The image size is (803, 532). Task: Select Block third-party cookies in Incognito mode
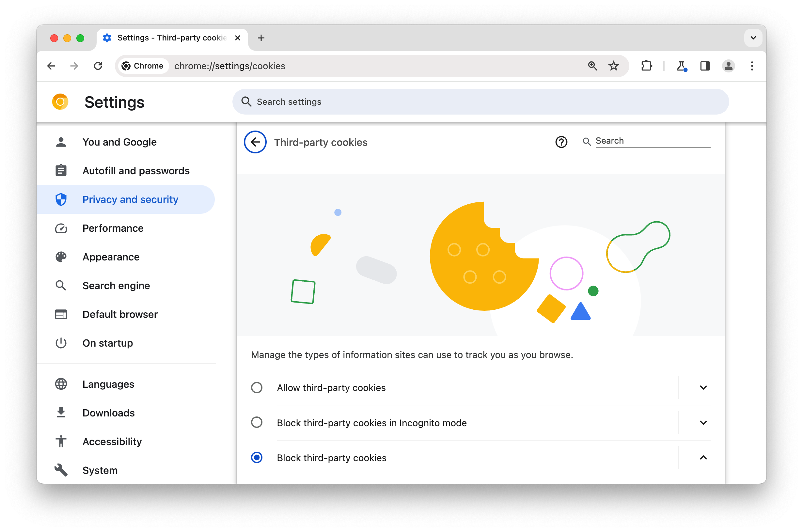(x=257, y=423)
